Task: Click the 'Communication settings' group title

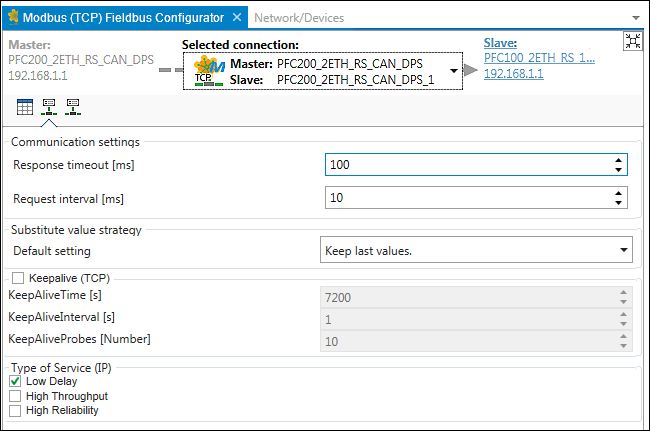Action: click(75, 142)
